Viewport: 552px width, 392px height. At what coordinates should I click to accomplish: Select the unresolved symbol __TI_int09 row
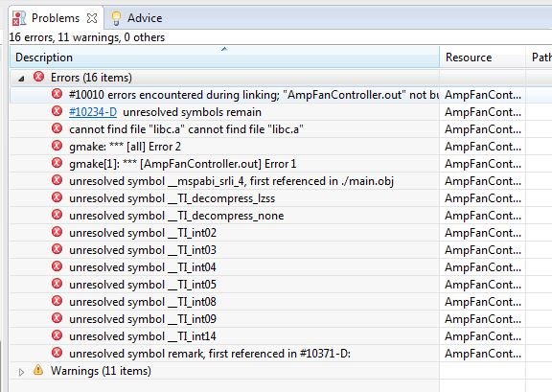coord(281,319)
